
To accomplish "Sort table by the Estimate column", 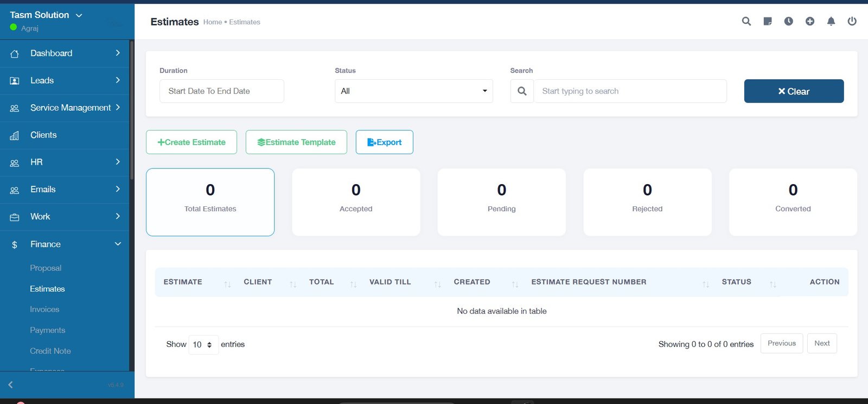I will (183, 282).
